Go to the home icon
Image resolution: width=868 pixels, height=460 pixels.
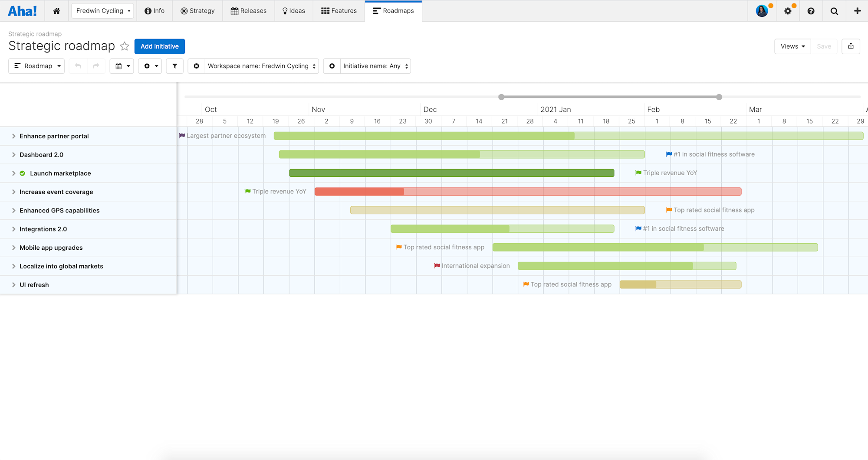(56, 11)
